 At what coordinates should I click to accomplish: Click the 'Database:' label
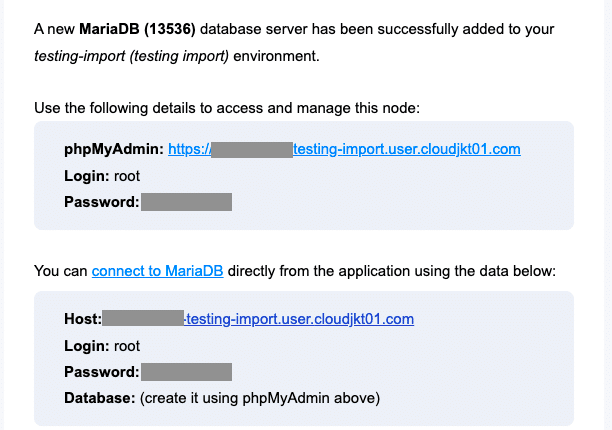pos(100,398)
